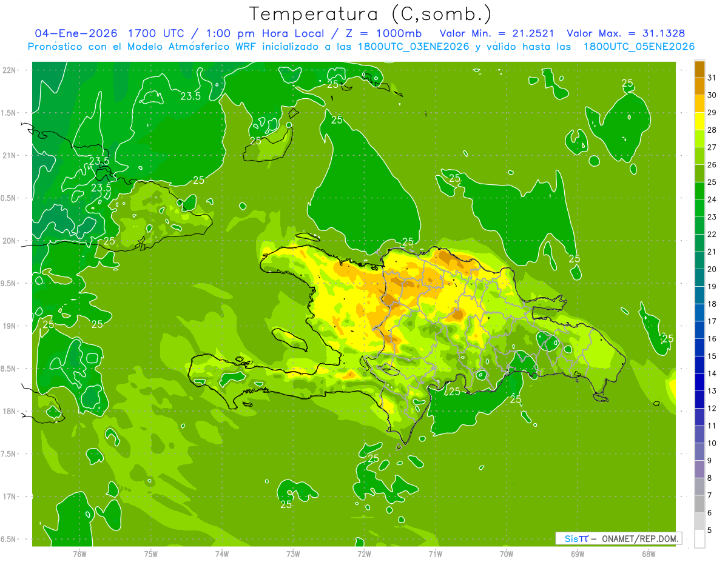Click the green swatch between 24 and 25
Screen dimensions: 728x562
point(699,191)
